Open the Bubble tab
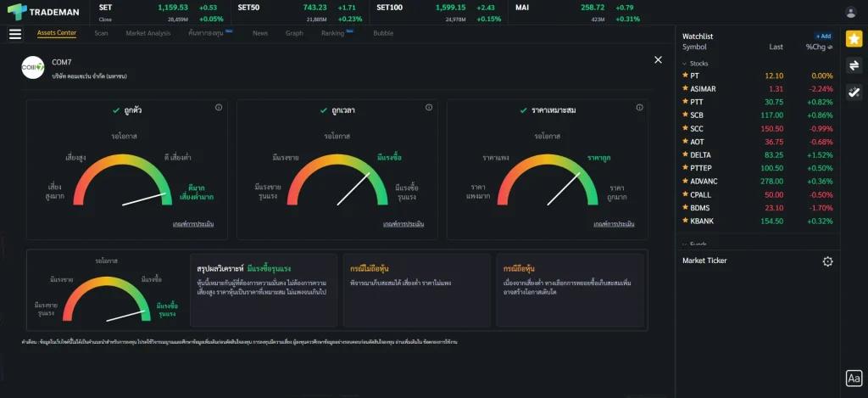Screen dimensions: 868x398 (x=383, y=33)
